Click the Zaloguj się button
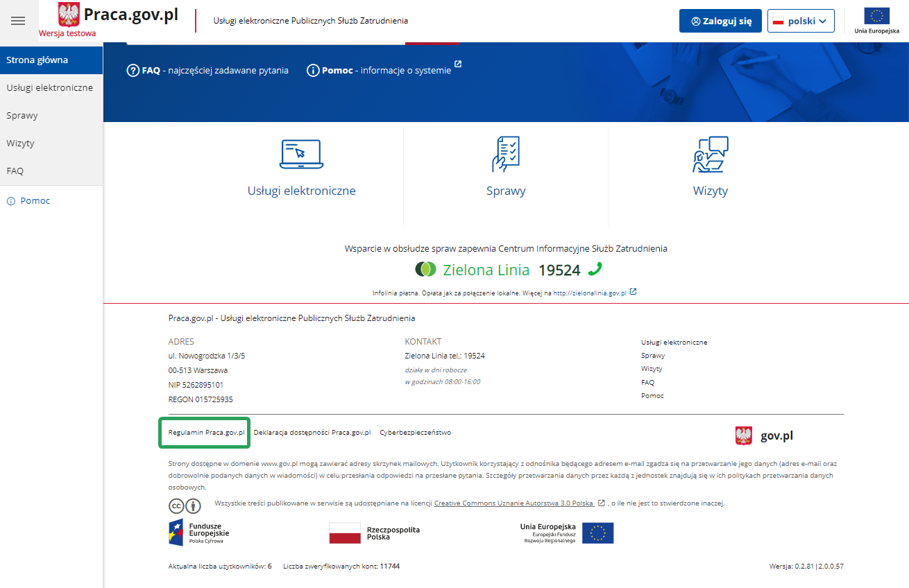 [720, 21]
